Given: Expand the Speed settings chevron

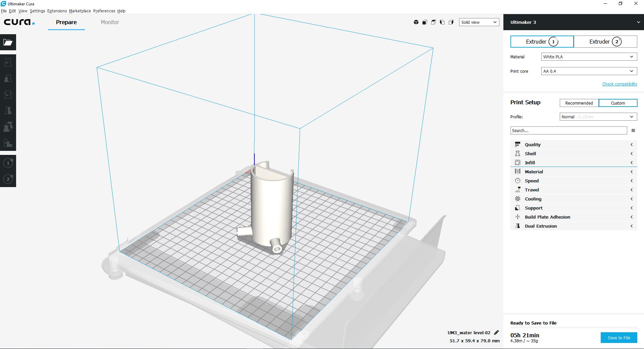Looking at the screenshot, I should click(x=632, y=181).
